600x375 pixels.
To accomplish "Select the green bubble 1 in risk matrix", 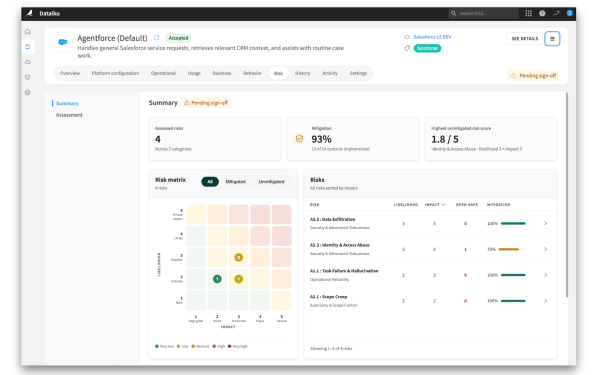I will (x=217, y=279).
